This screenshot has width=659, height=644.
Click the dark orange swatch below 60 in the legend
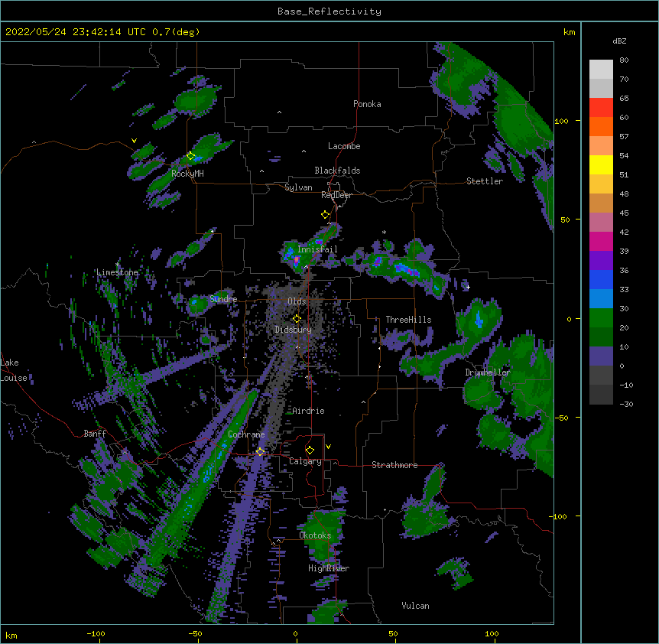pyautogui.click(x=601, y=126)
